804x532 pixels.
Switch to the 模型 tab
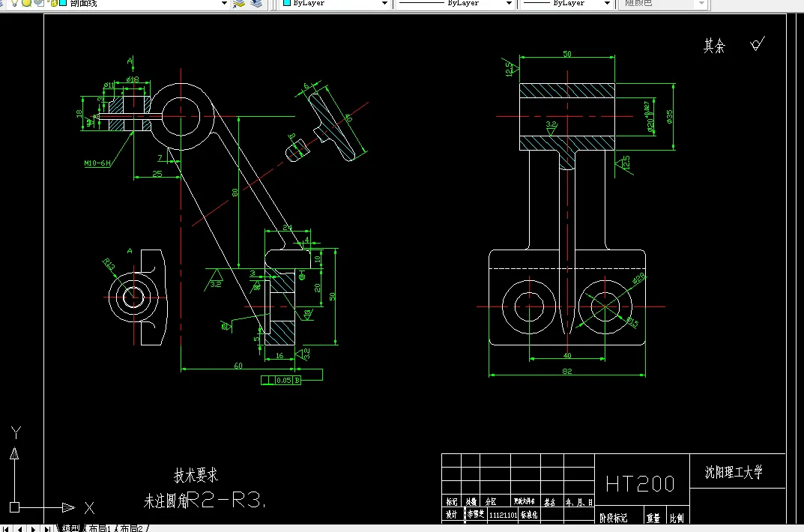coord(70,528)
